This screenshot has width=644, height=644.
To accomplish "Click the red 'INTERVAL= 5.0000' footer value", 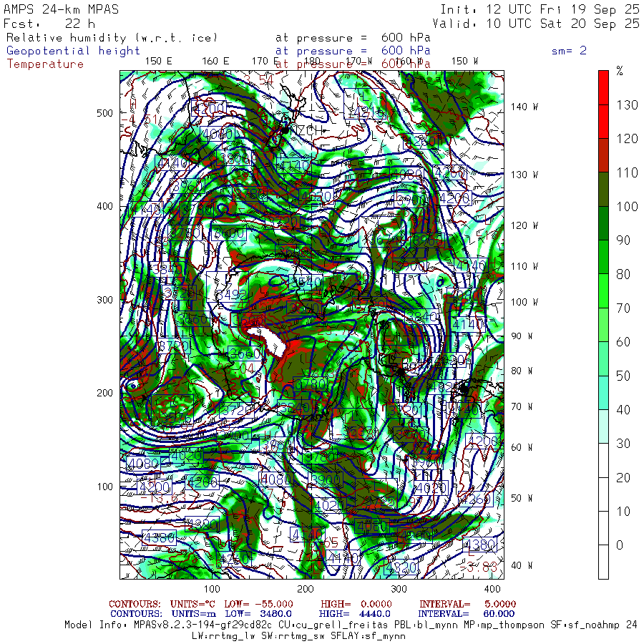I will [x=467, y=604].
